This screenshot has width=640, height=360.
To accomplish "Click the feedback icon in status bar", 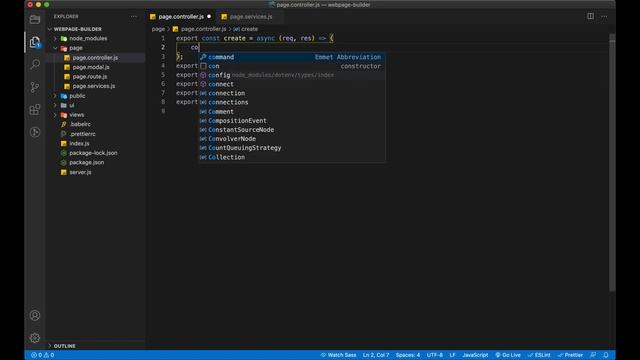I will click(593, 355).
